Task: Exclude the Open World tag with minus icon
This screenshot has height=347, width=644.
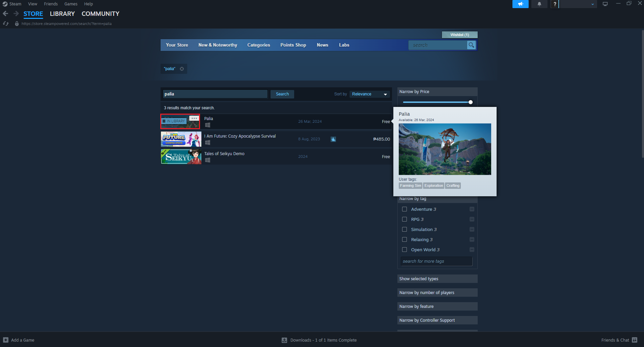Action: point(472,250)
